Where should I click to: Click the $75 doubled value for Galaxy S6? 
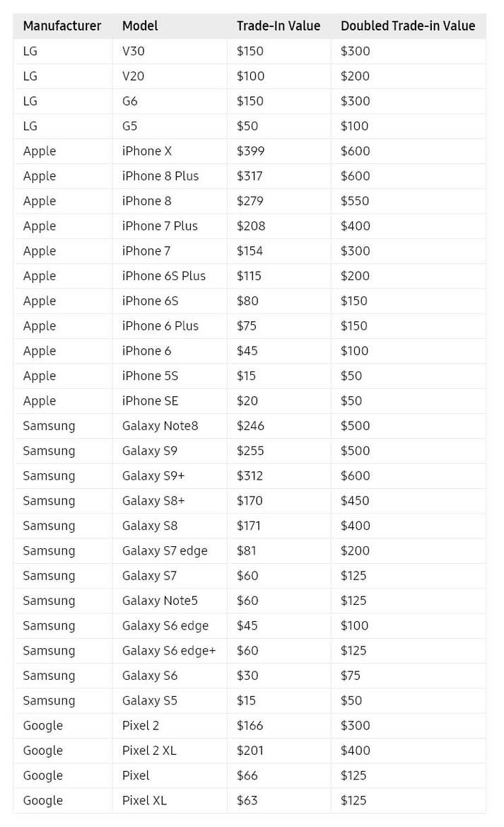351,676
